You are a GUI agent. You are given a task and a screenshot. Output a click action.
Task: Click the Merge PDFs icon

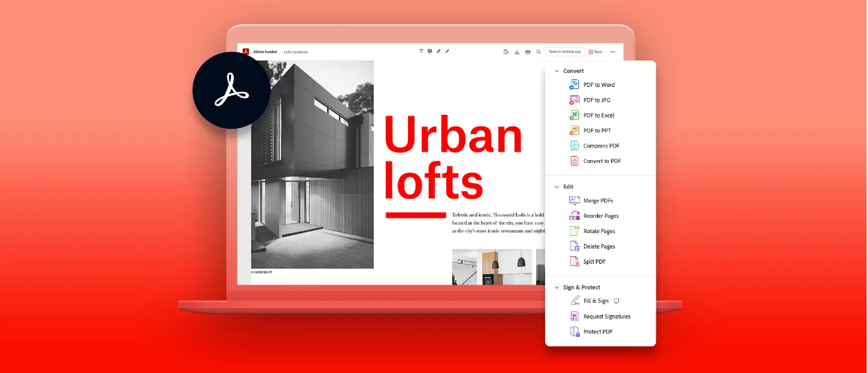tap(574, 200)
